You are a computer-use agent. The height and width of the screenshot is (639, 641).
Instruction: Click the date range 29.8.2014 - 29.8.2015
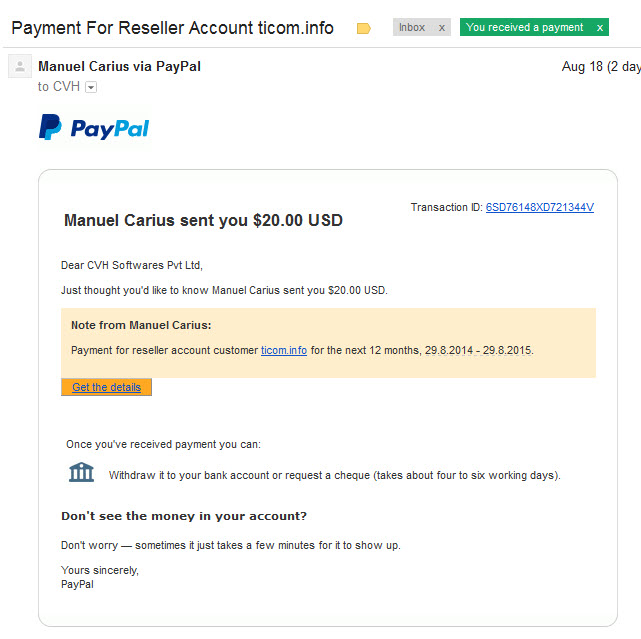coord(478,350)
